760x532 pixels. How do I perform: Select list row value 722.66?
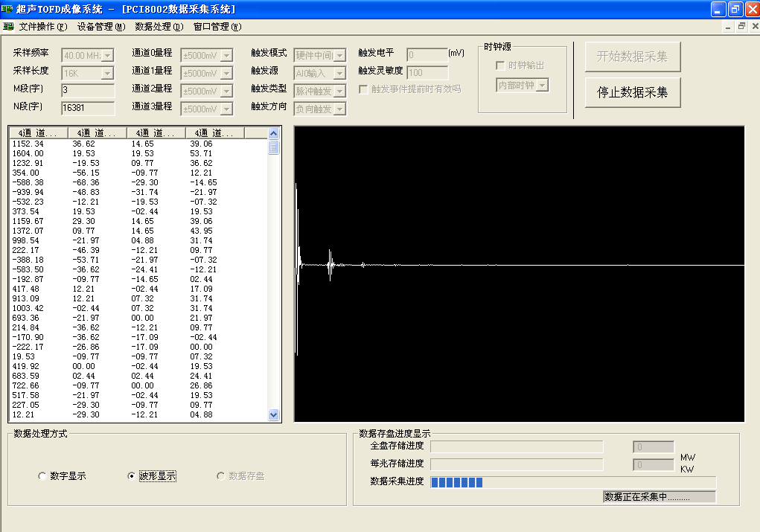pyautogui.click(x=26, y=386)
